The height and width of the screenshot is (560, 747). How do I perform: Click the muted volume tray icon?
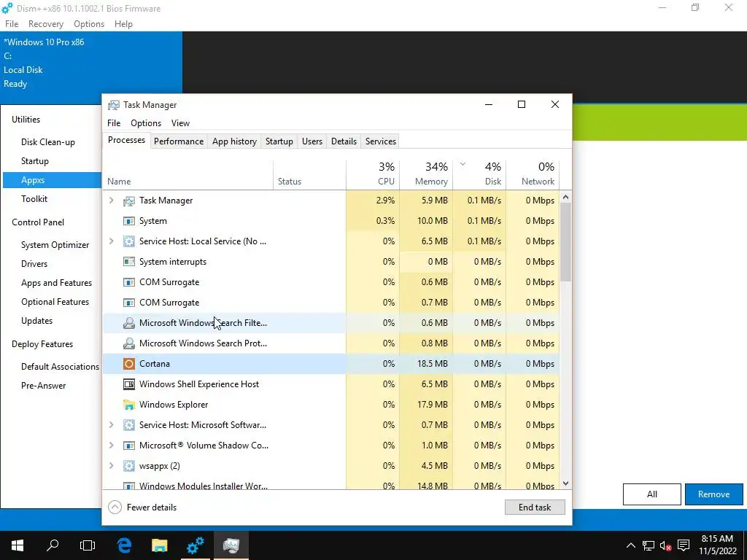coord(665,545)
